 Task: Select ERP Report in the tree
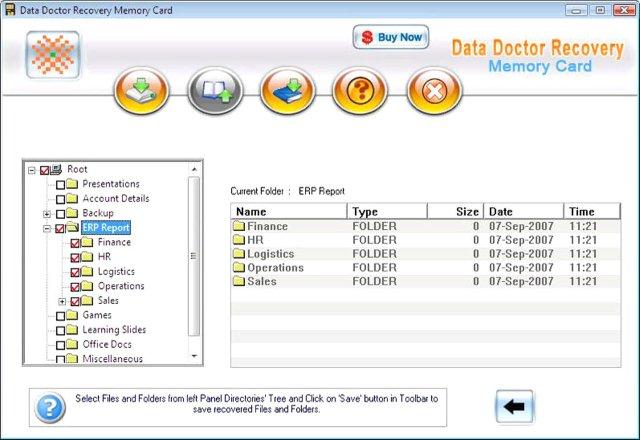(x=106, y=227)
